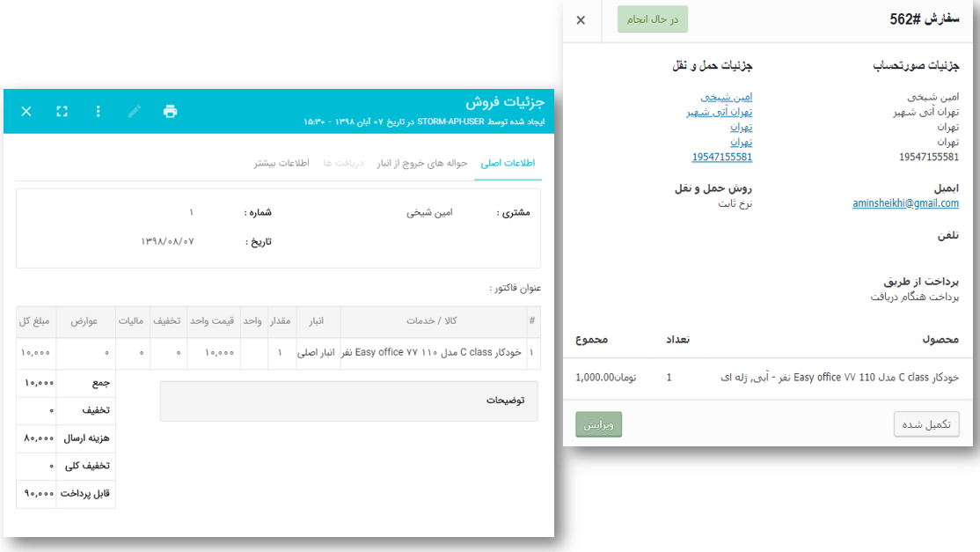This screenshot has width=980, height=552.
Task: Open the حواله های خروج از انبار tab
Action: pyautogui.click(x=422, y=163)
